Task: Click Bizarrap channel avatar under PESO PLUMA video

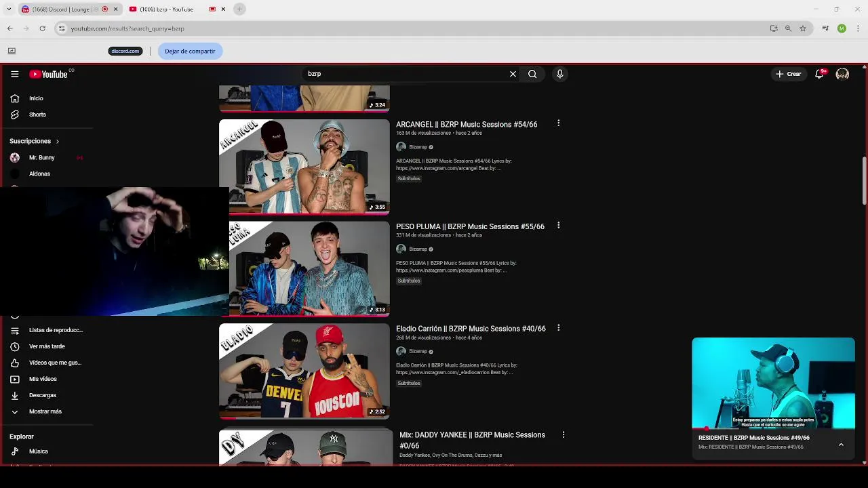Action: 401,249
